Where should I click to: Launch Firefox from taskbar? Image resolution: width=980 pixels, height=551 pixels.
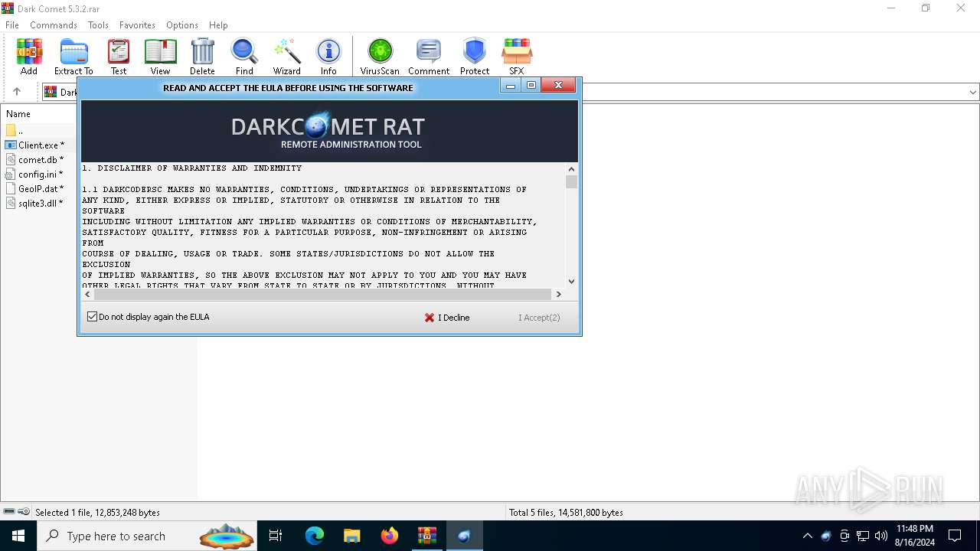point(390,536)
